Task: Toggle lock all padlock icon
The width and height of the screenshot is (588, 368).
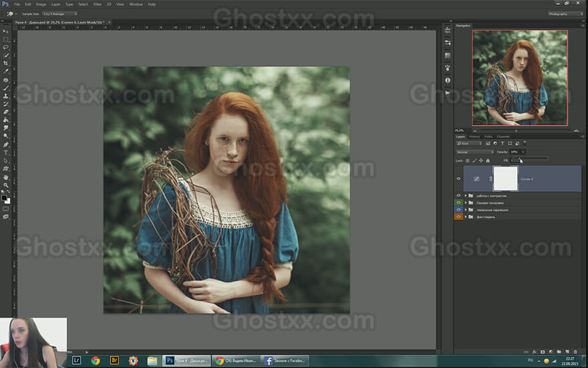Action: [488, 161]
